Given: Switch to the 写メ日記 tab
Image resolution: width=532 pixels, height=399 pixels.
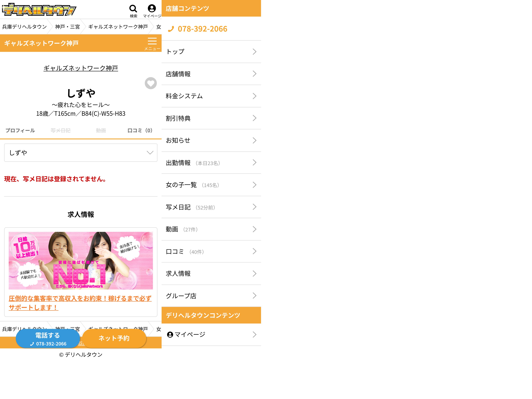Looking at the screenshot, I should click(x=61, y=131).
